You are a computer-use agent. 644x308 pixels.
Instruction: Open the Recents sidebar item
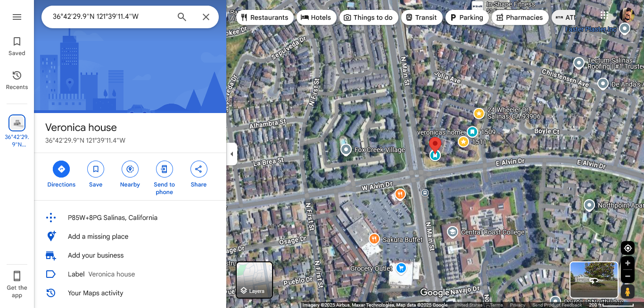pos(17,80)
